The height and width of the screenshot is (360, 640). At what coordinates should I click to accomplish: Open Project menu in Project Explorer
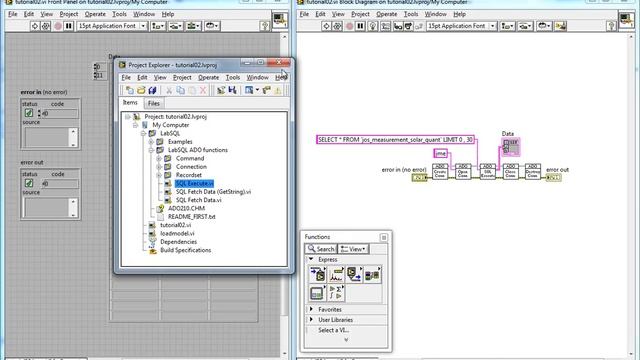pyautogui.click(x=182, y=78)
